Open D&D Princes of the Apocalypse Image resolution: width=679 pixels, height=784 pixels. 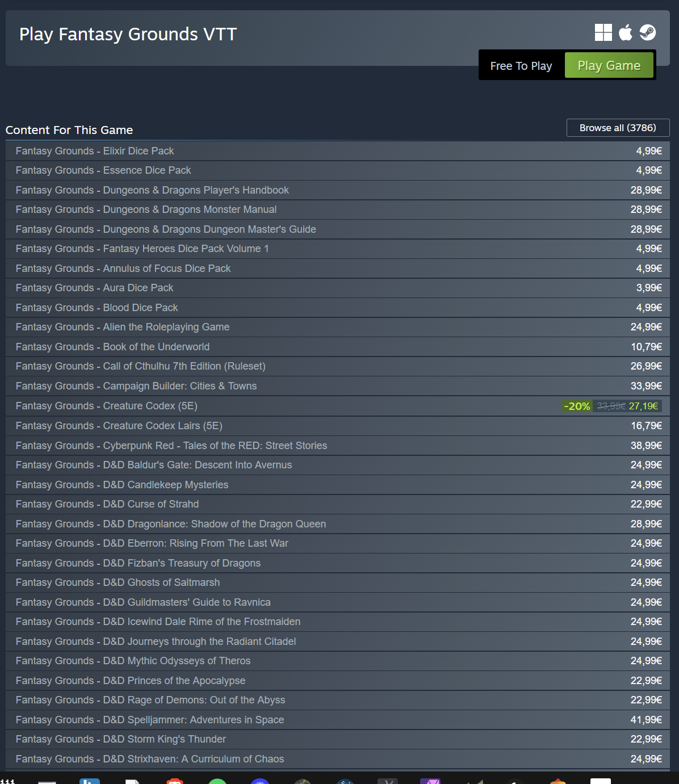[x=338, y=681]
